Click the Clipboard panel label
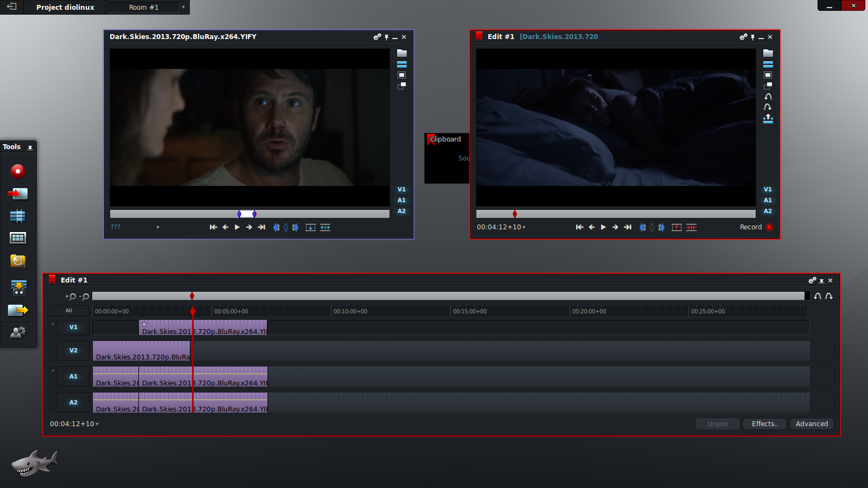This screenshot has height=488, width=868. pos(445,139)
